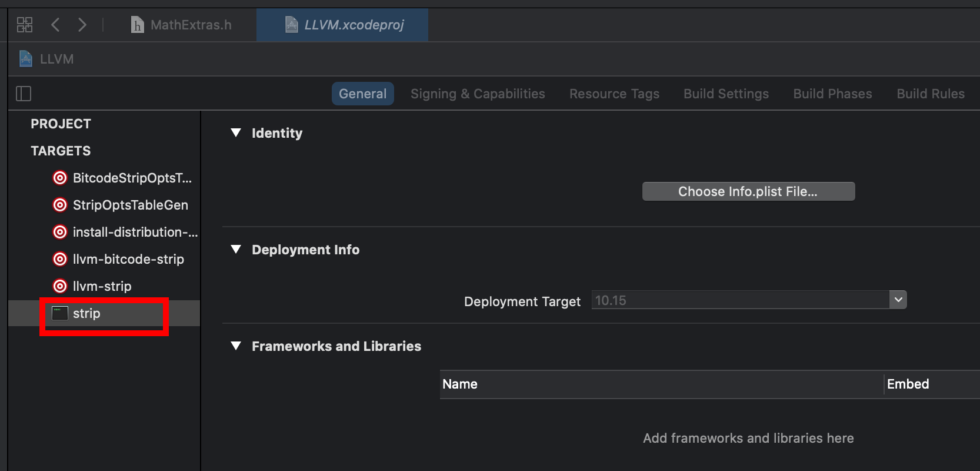Click the install-distribution target icon
This screenshot has width=980, height=471.
(60, 232)
